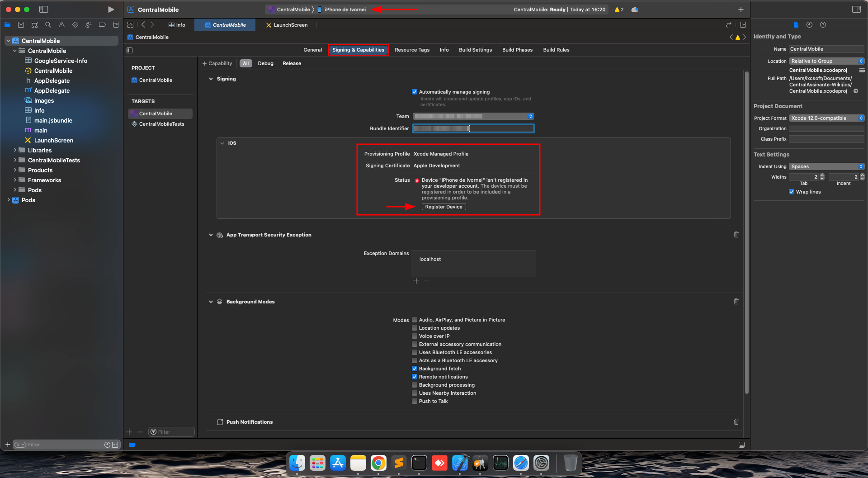Viewport: 868px width, 478px height.
Task: Collapse the iOS signing subsection
Action: click(x=222, y=143)
